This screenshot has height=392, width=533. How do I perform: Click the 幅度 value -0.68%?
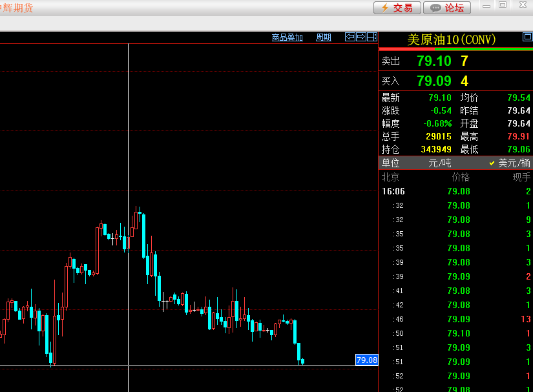click(437, 123)
